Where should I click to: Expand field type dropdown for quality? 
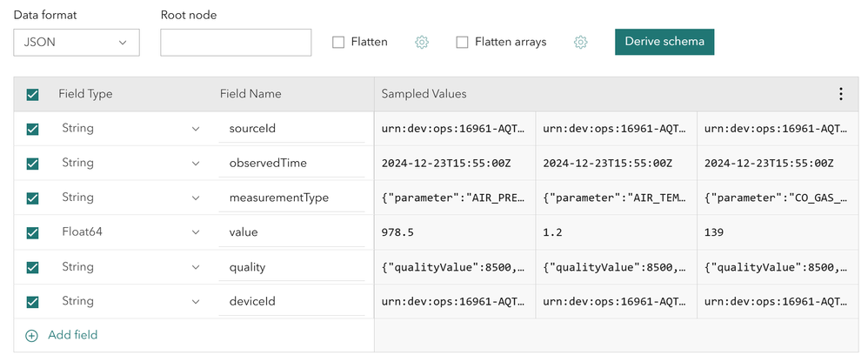click(x=195, y=267)
